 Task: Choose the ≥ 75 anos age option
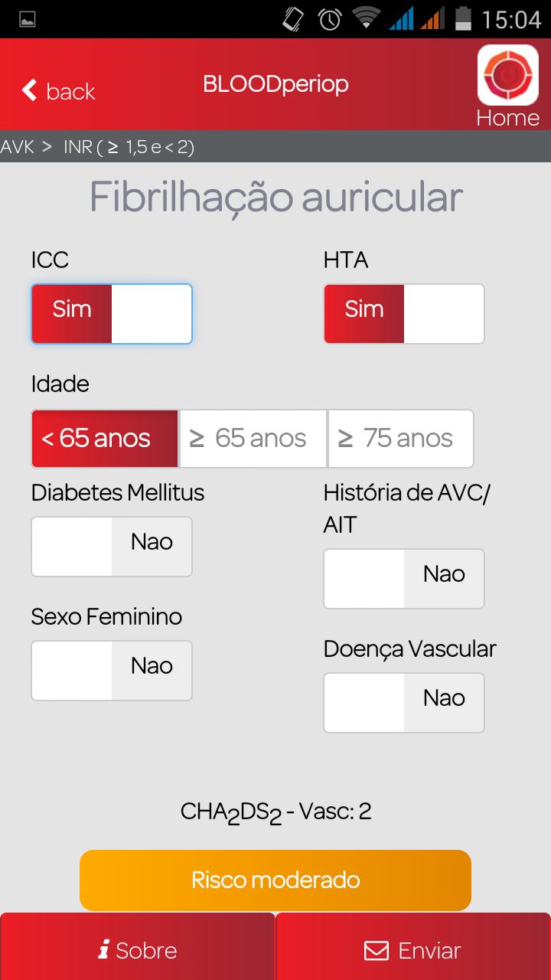click(401, 439)
